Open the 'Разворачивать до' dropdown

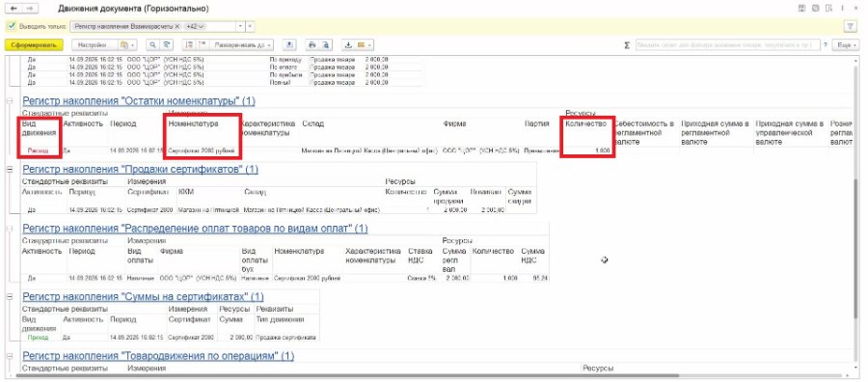(241, 44)
